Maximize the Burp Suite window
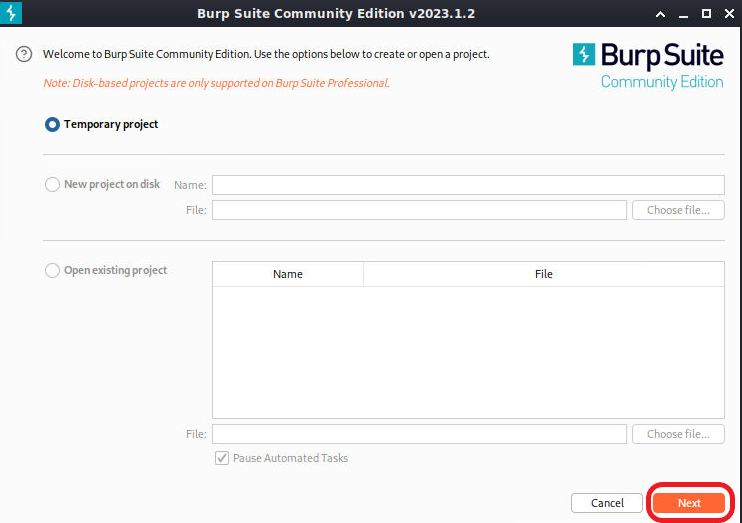742x523 pixels. point(706,14)
